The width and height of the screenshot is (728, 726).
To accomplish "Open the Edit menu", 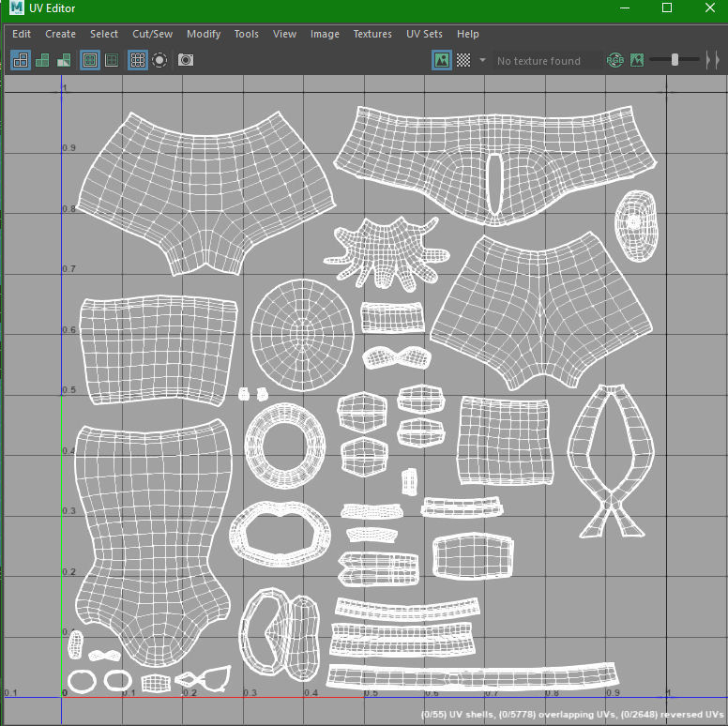I will (22, 34).
